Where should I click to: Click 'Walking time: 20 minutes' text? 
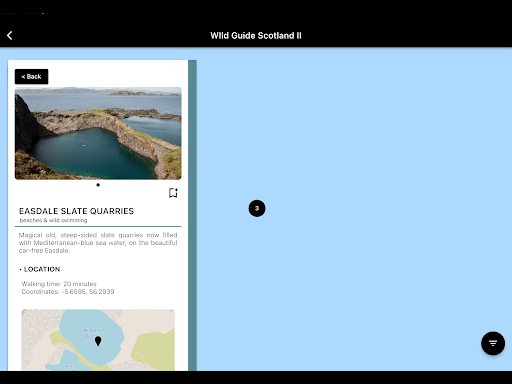[59, 284]
